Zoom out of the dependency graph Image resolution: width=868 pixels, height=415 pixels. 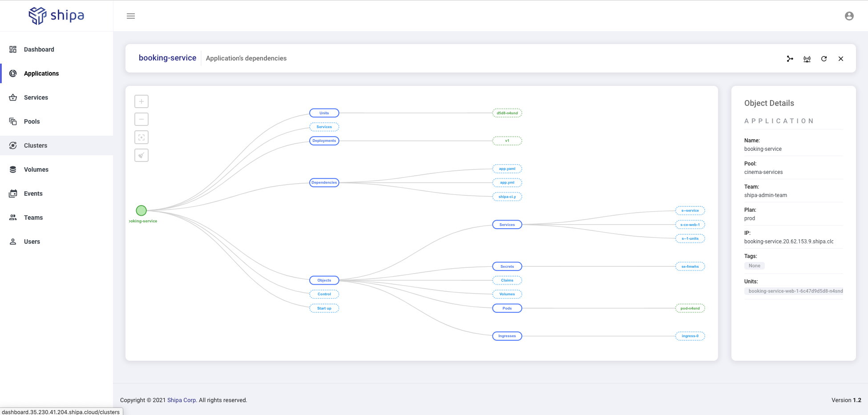(x=141, y=119)
